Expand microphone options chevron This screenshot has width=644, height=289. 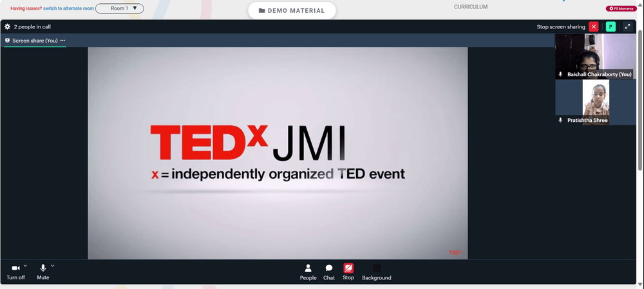(53, 266)
